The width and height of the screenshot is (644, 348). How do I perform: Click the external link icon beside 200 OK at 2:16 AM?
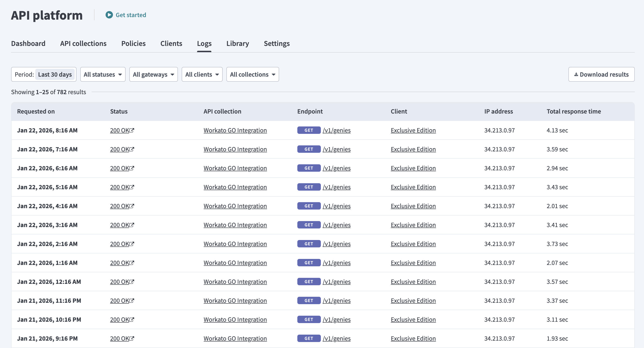click(132, 244)
